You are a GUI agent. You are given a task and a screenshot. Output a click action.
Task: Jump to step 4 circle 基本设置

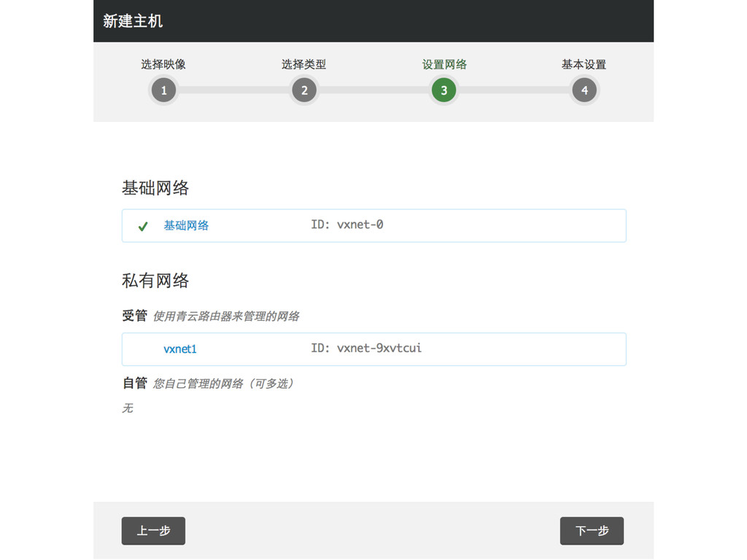[584, 90]
